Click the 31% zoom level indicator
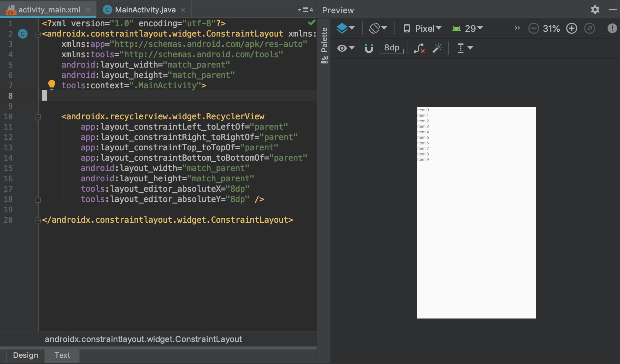620x364 pixels. click(x=551, y=29)
